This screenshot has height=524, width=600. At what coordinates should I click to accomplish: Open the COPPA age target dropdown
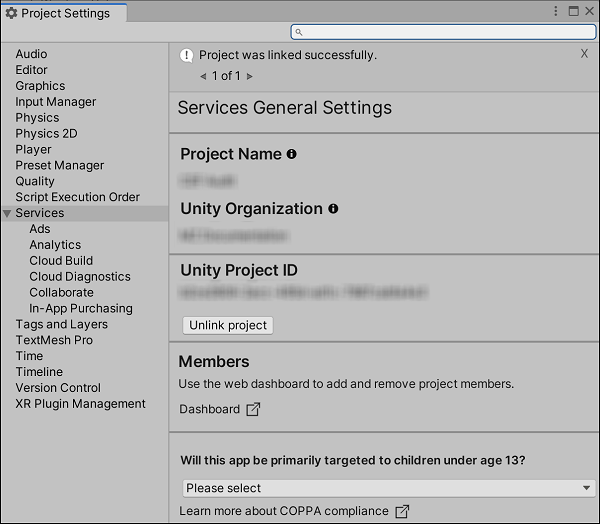click(x=388, y=488)
